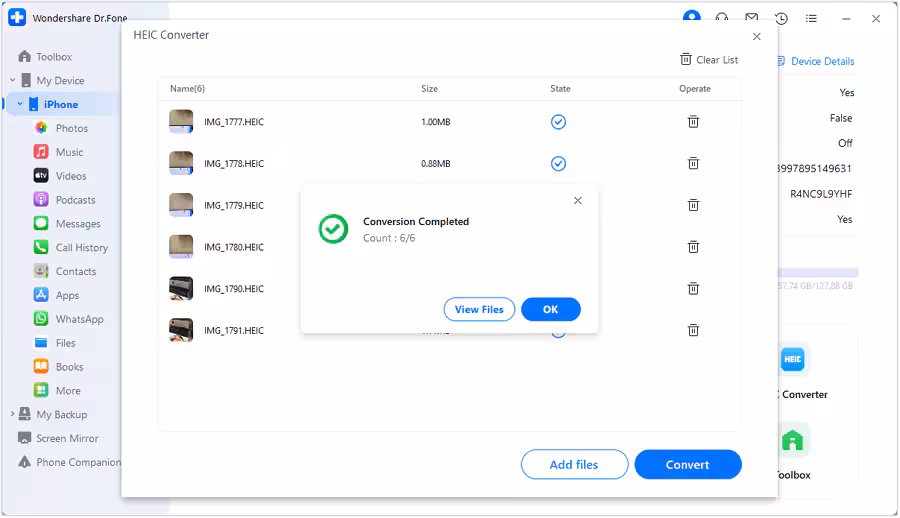Open the account profile icon
900x518 pixels.
(x=691, y=19)
